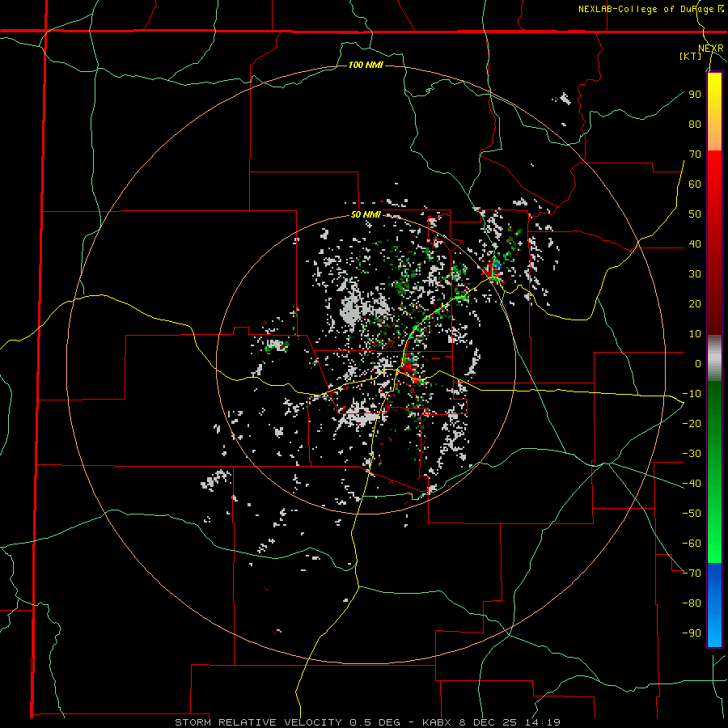Click the 0 value on velocity scale

698,363
